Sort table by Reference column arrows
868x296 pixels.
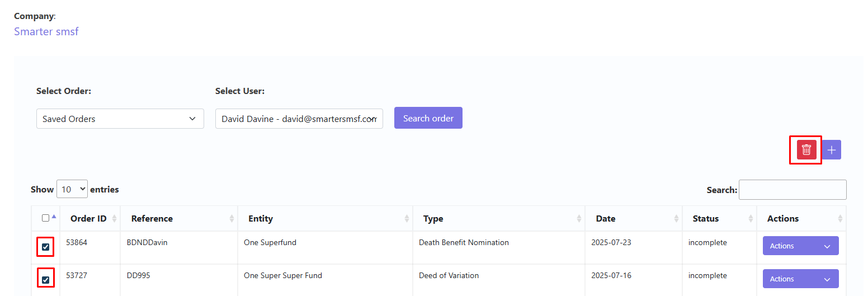(232, 219)
